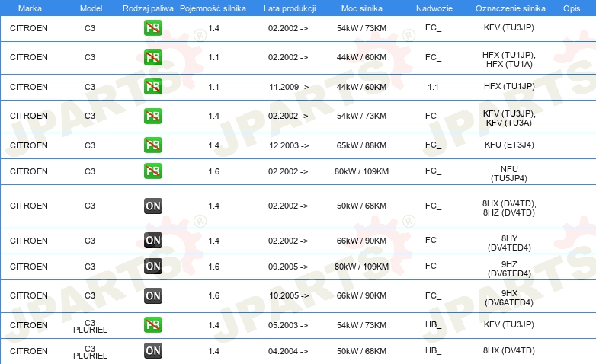Image resolution: width=596 pixels, height=364 pixels.
Task: Click the Moc silnika column header
Action: click(361, 8)
